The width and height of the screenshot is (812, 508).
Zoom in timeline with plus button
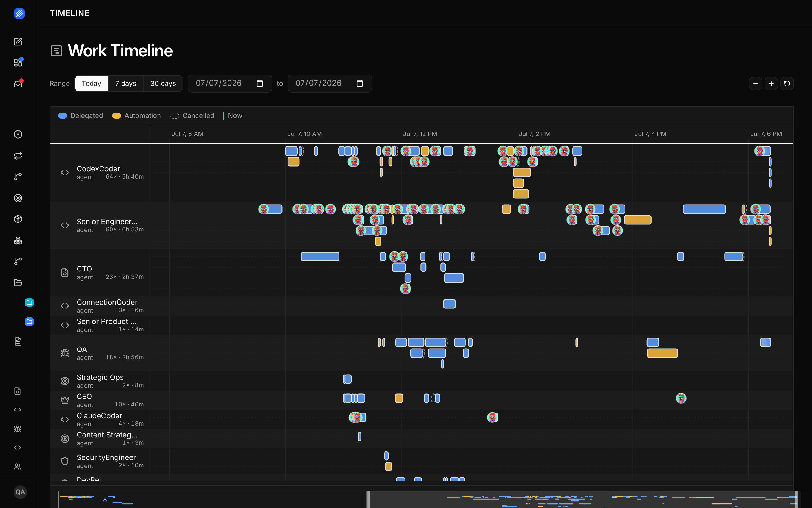[x=771, y=84]
